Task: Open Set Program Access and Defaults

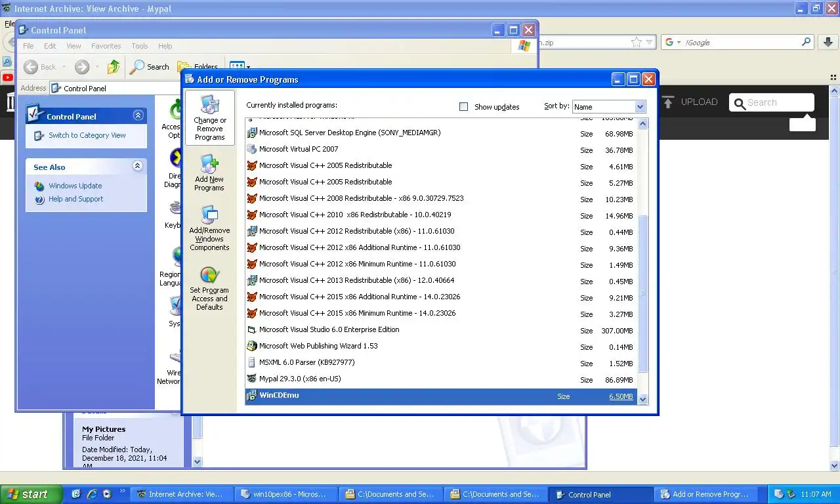Action: 209,289
